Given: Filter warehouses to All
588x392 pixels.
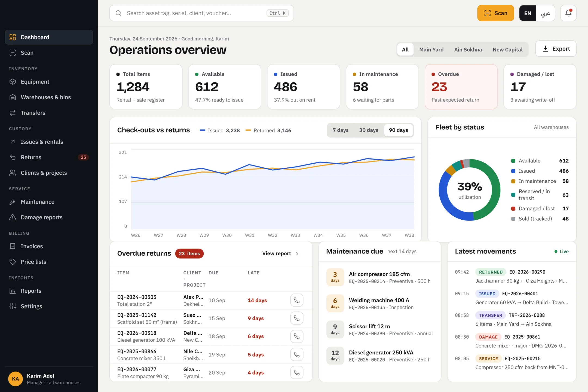Looking at the screenshot, I should (405, 50).
